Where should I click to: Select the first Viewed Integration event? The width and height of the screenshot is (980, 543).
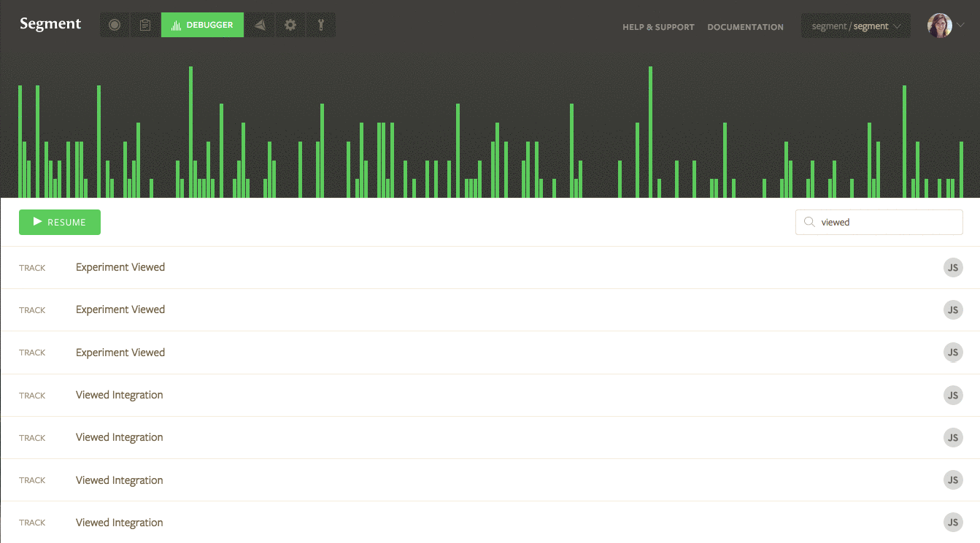tap(490, 396)
